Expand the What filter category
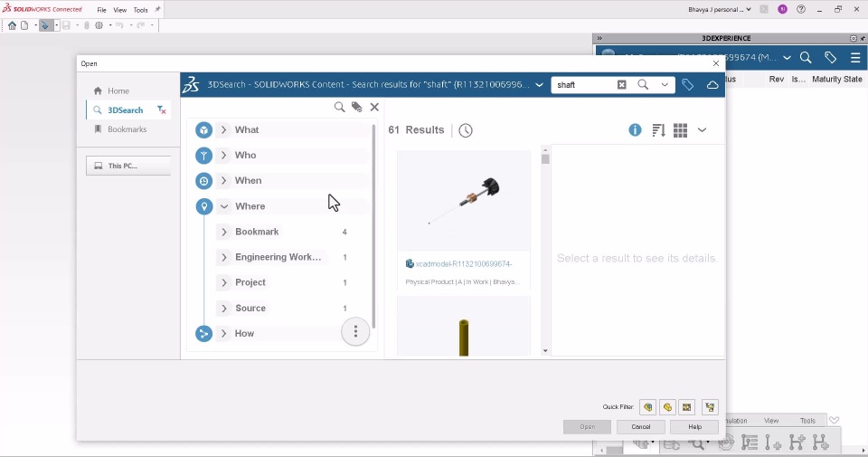This screenshot has height=457, width=868. [x=223, y=129]
